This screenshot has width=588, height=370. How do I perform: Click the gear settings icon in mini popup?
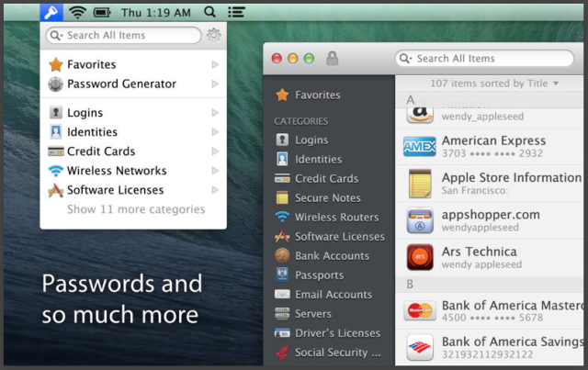point(214,35)
